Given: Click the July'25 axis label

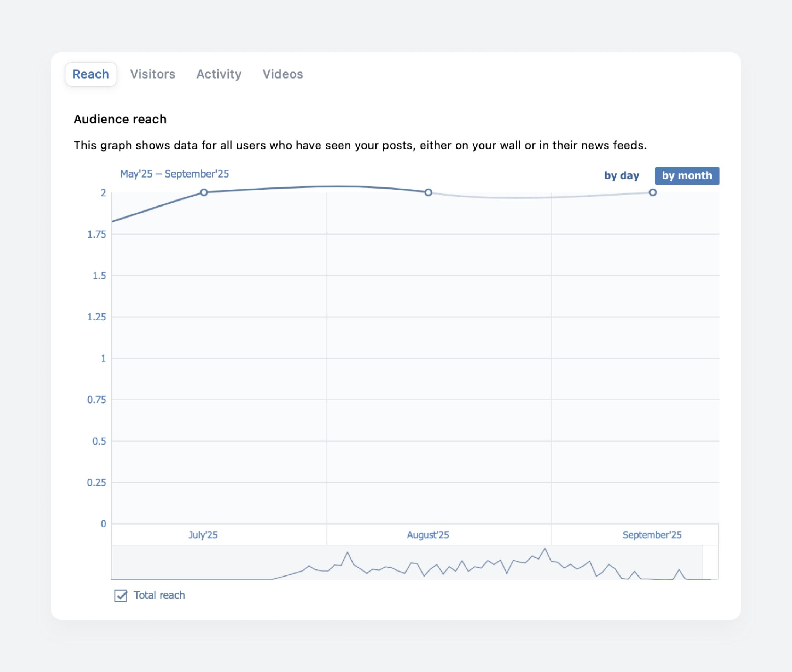Looking at the screenshot, I should [x=203, y=535].
